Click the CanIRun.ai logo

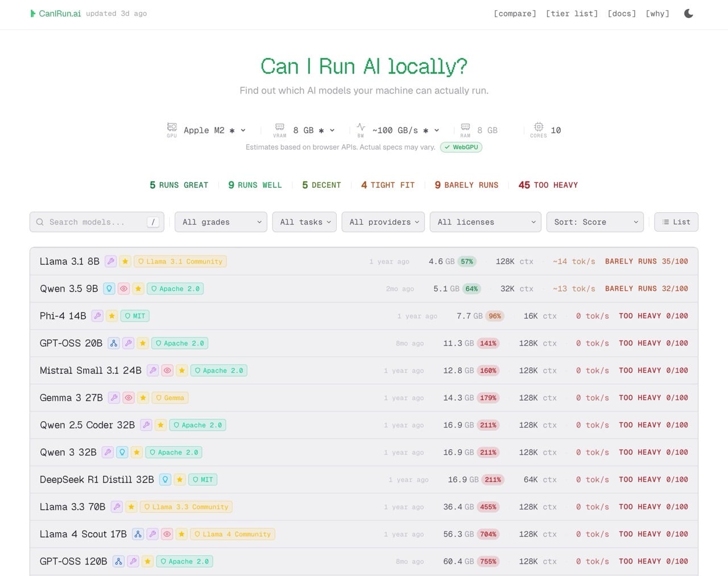[56, 14]
